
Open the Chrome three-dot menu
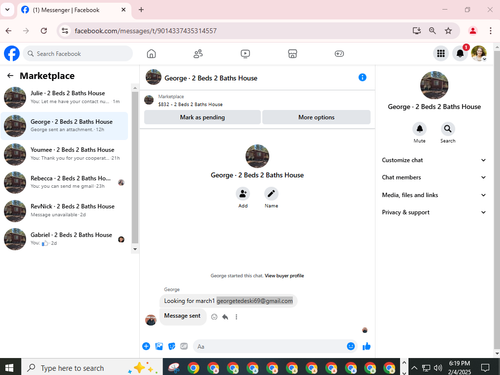490,31
